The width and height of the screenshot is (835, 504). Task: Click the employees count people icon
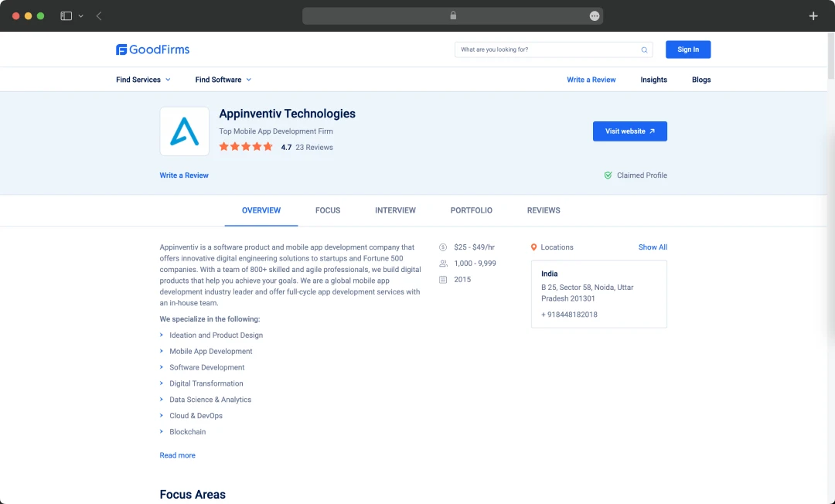coord(442,264)
